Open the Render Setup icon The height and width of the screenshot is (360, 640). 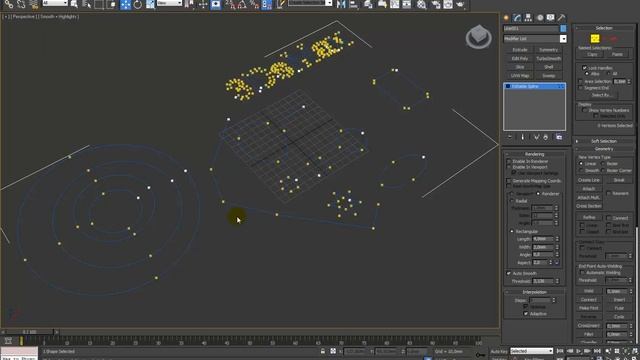click(x=435, y=4)
